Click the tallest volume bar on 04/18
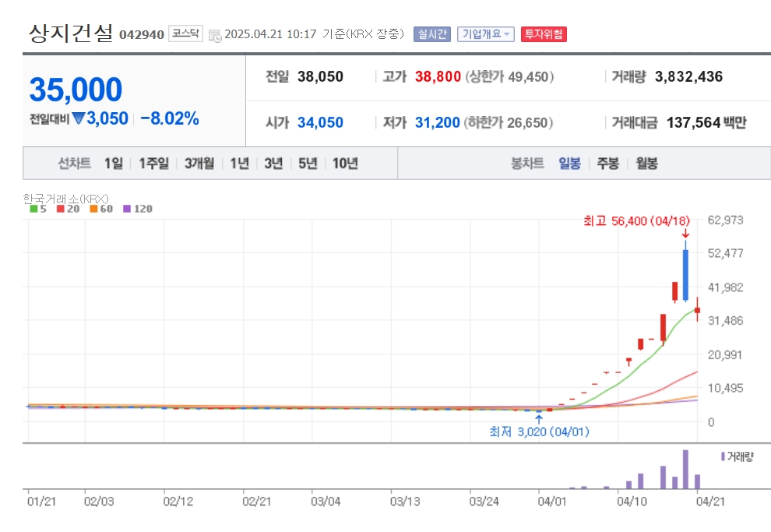Viewport: 771px width, 532px height. (685, 469)
